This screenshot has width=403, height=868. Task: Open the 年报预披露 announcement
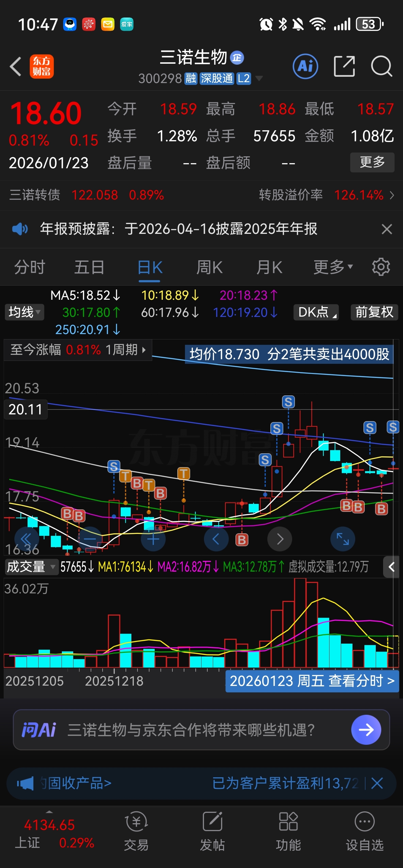click(x=179, y=229)
